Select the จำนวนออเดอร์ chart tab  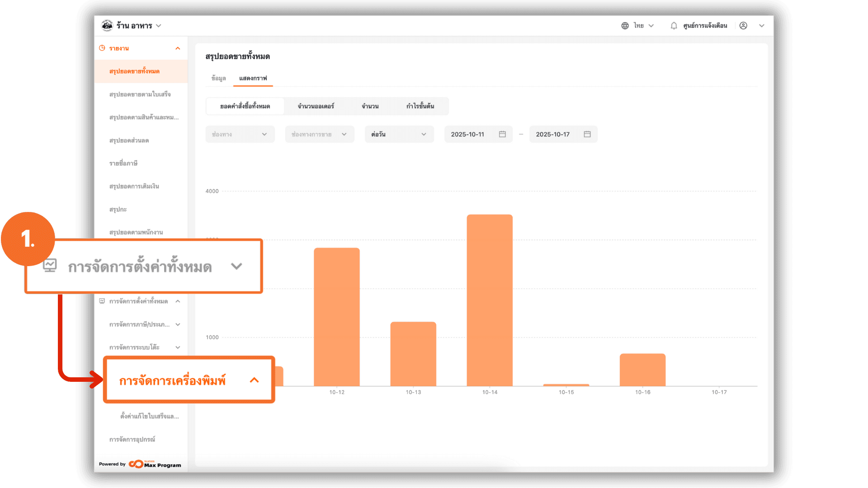(316, 106)
